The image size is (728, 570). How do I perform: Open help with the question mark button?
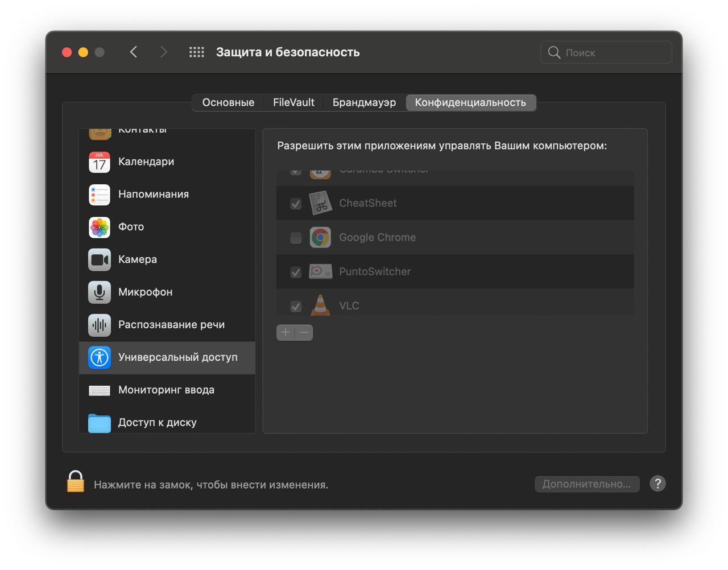click(x=657, y=484)
